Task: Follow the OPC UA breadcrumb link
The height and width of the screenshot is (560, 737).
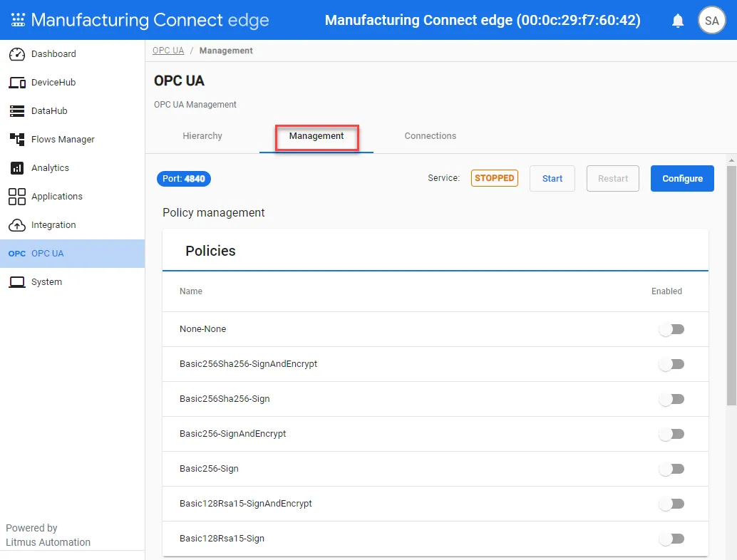Action: point(168,51)
